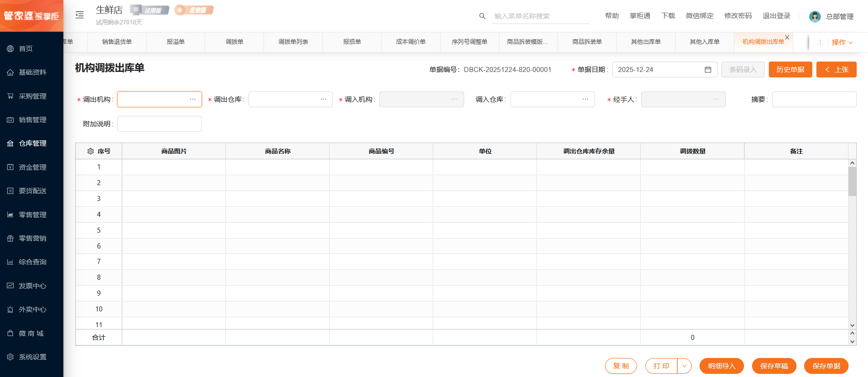The image size is (868, 377).
Task: Click the table vertical scrollbar thumb
Action: pyautogui.click(x=852, y=181)
